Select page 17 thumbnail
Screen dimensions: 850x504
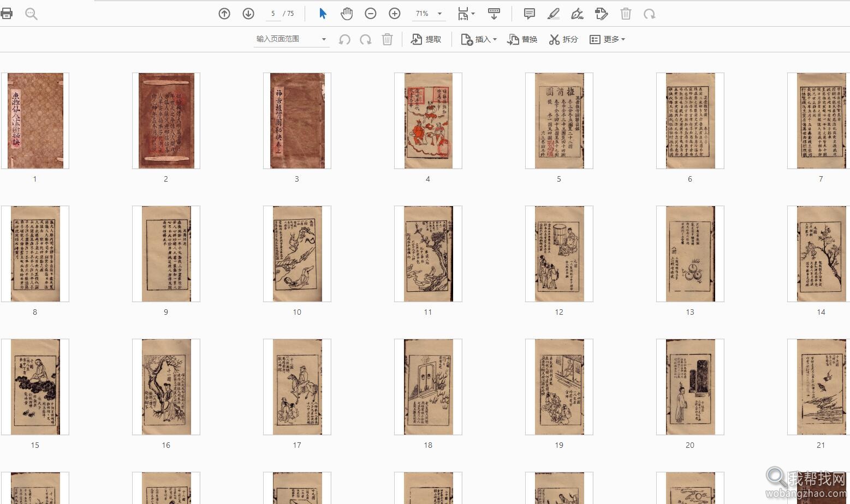(297, 387)
